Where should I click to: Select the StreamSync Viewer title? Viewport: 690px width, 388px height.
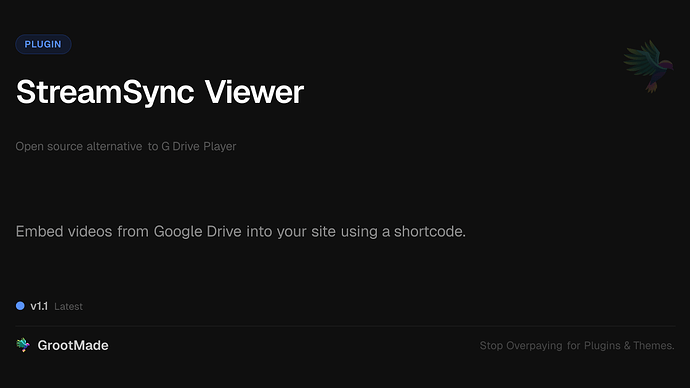[160, 92]
